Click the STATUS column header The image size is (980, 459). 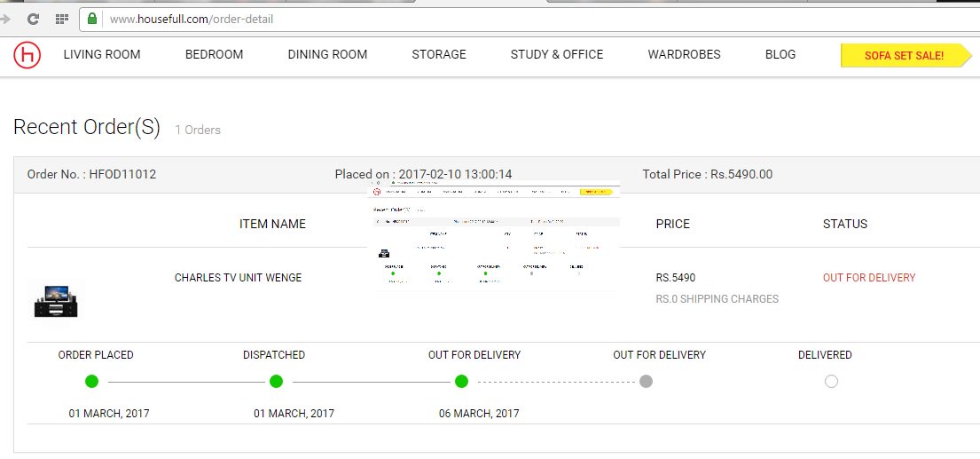(x=845, y=224)
